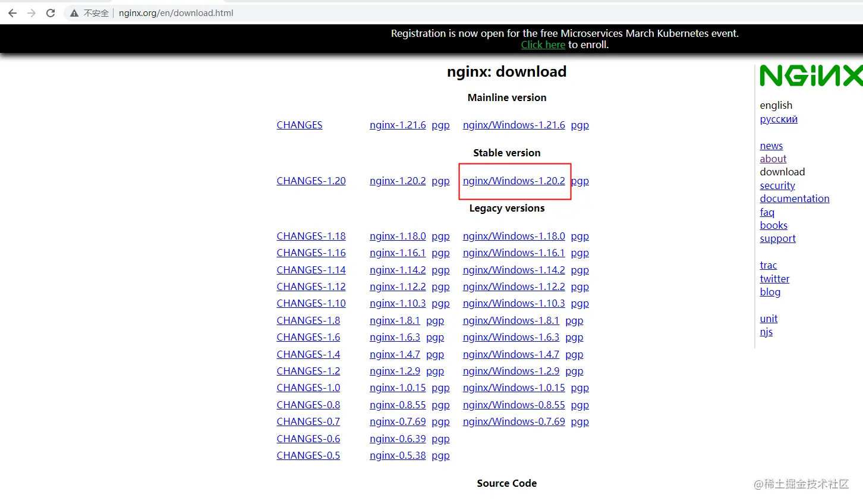The width and height of the screenshot is (863, 504).
Task: Open pgp signature for nginx/Windows-1.18.0
Action: pyautogui.click(x=579, y=236)
